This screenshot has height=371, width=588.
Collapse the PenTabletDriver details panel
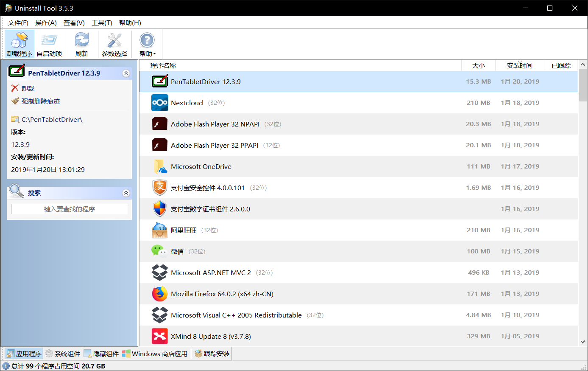126,73
